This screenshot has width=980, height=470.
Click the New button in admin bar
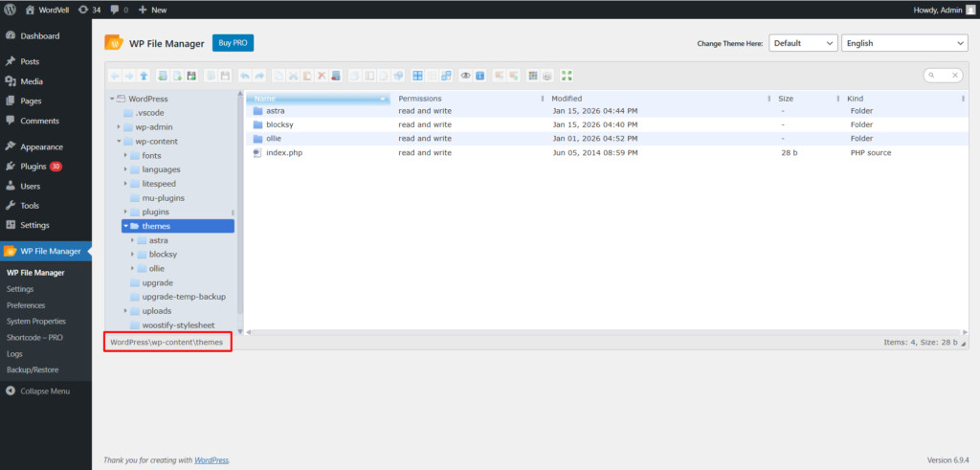[152, 10]
